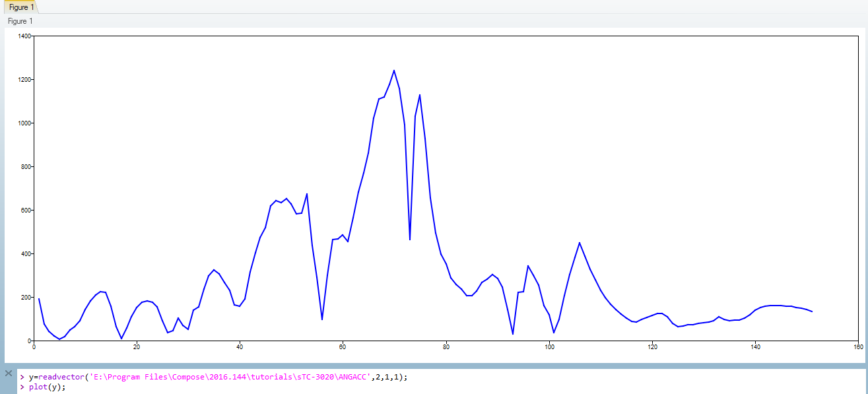This screenshot has height=394, width=868.
Task: Click the Figure 1 title bar label
Action: (x=20, y=21)
